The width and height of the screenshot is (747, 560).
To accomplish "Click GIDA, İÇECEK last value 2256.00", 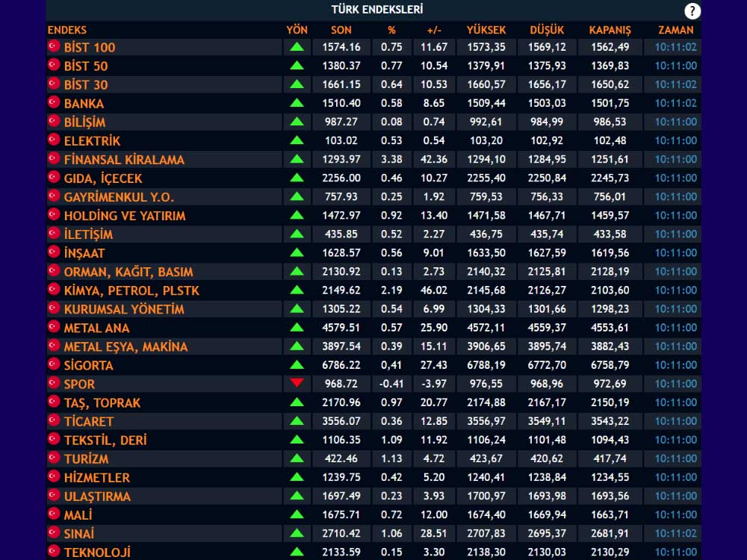I will [341, 178].
